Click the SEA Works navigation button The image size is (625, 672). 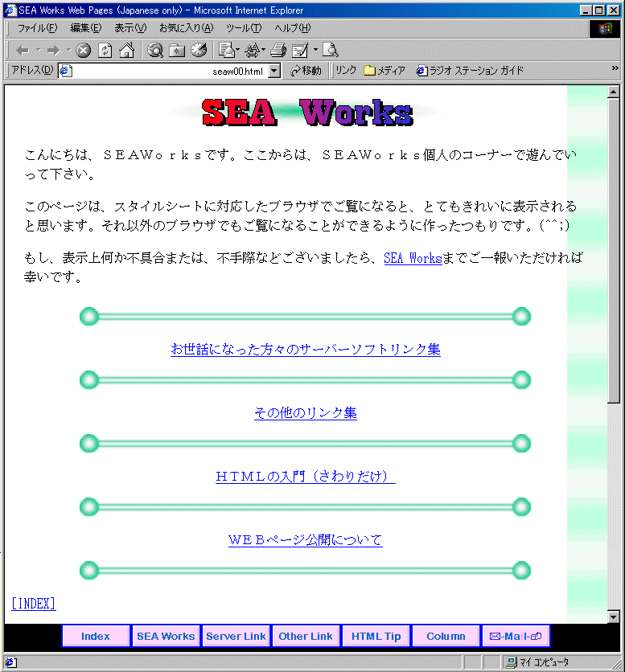(x=166, y=636)
